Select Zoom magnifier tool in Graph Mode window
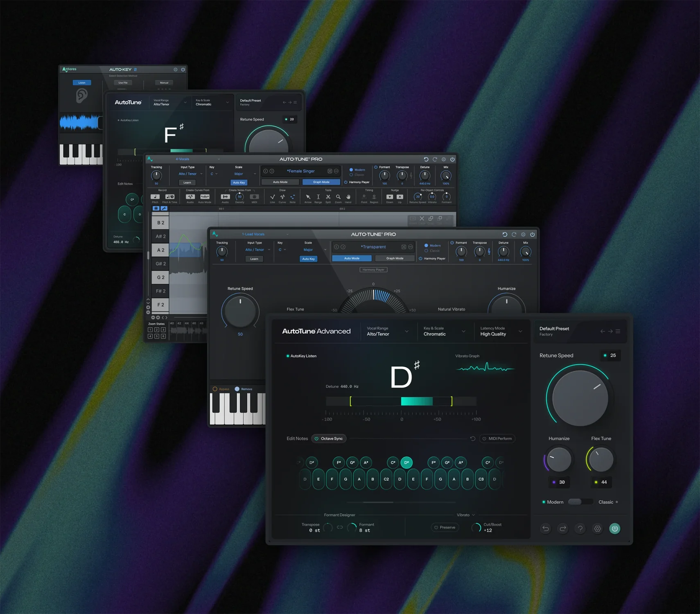This screenshot has height=614, width=700. 338,197
